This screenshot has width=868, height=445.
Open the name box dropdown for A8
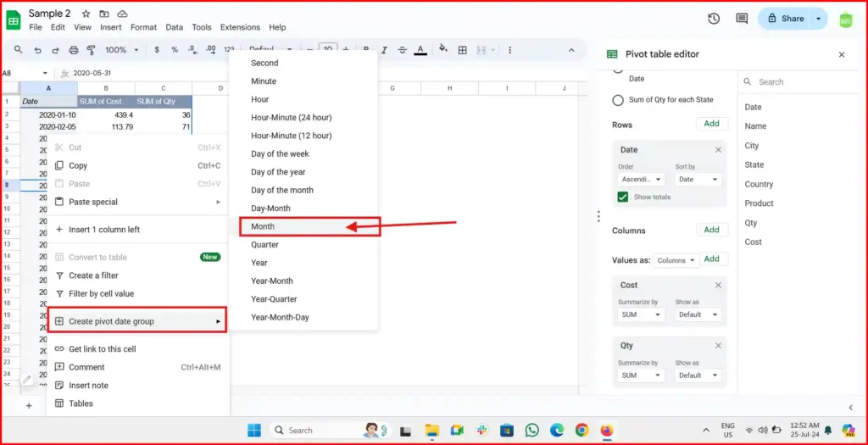click(46, 73)
